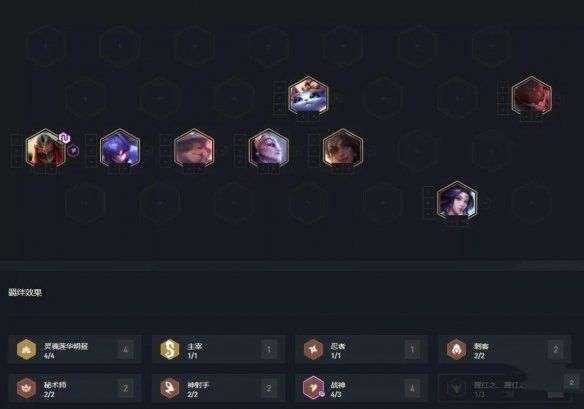
Task: Select the pale-faced champion in the third row
Action: pos(269,148)
